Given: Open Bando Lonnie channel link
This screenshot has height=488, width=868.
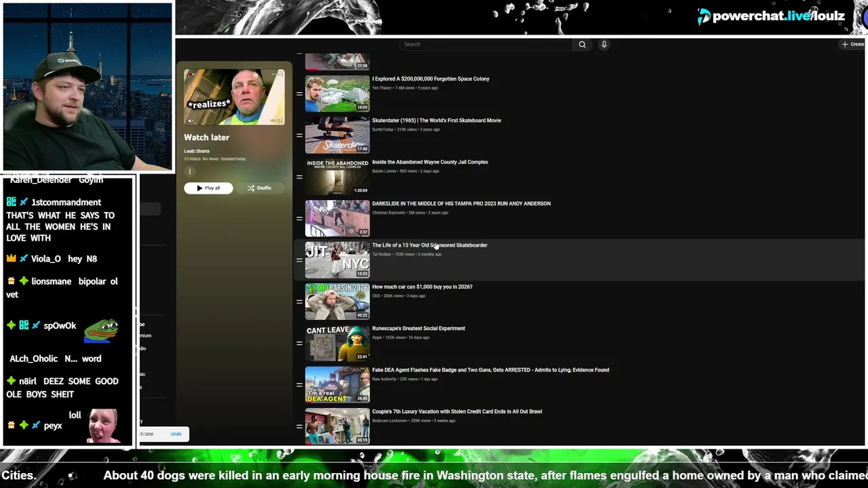Looking at the screenshot, I should pyautogui.click(x=384, y=171).
